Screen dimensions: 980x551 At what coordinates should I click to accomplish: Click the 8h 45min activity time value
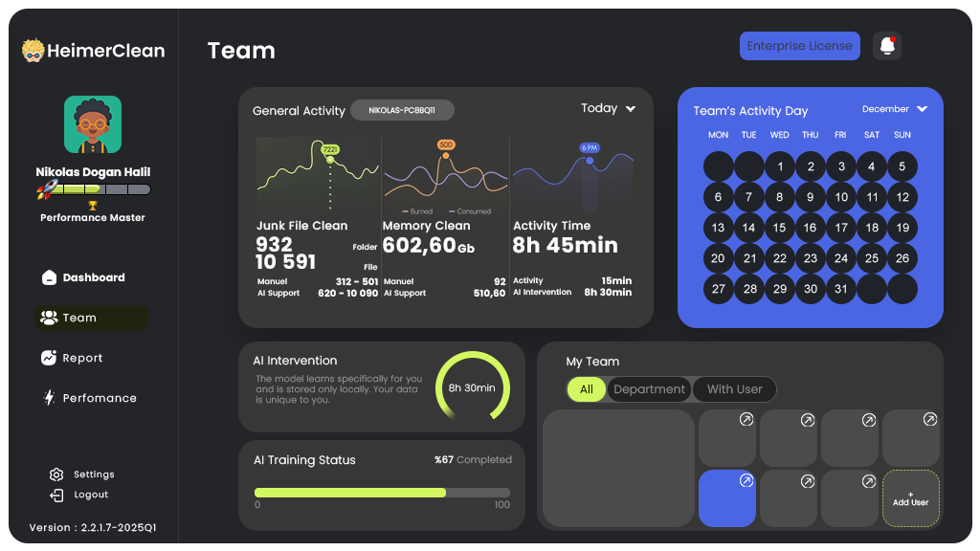565,246
